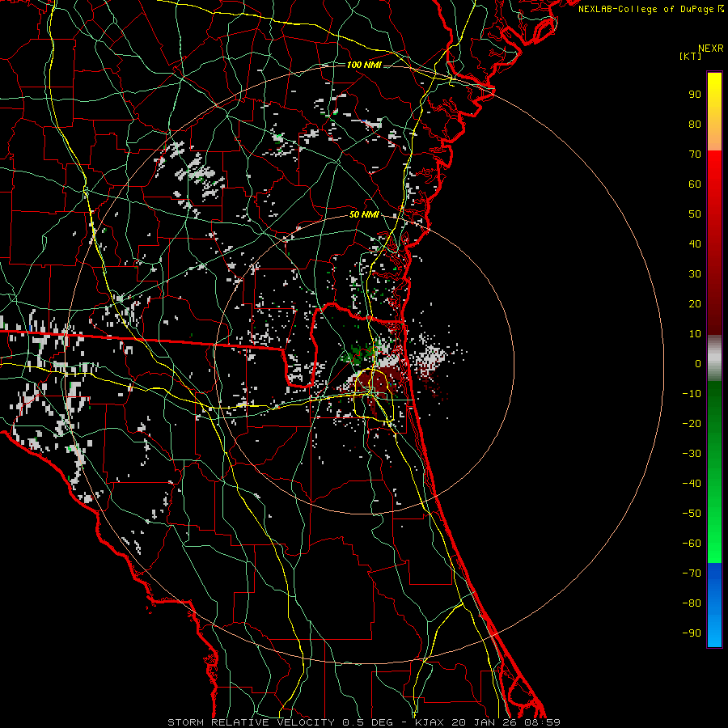
Task: Select the 20 value on velocity scale
Action: (x=695, y=304)
